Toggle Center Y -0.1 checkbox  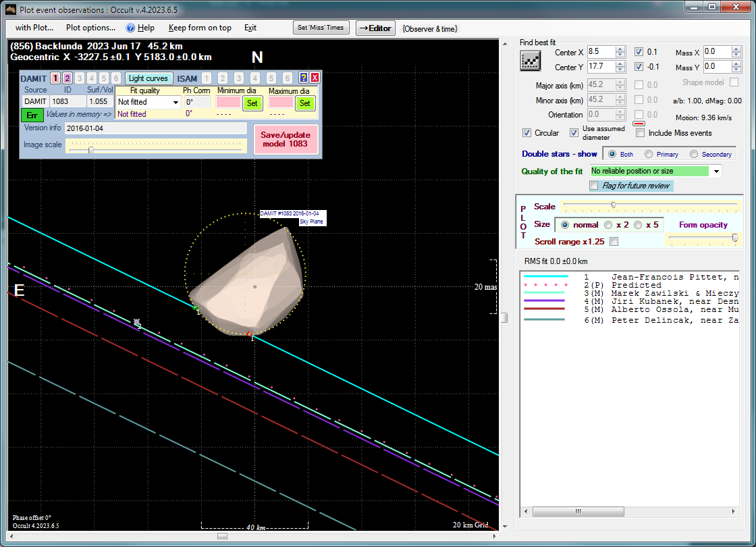[x=639, y=67]
